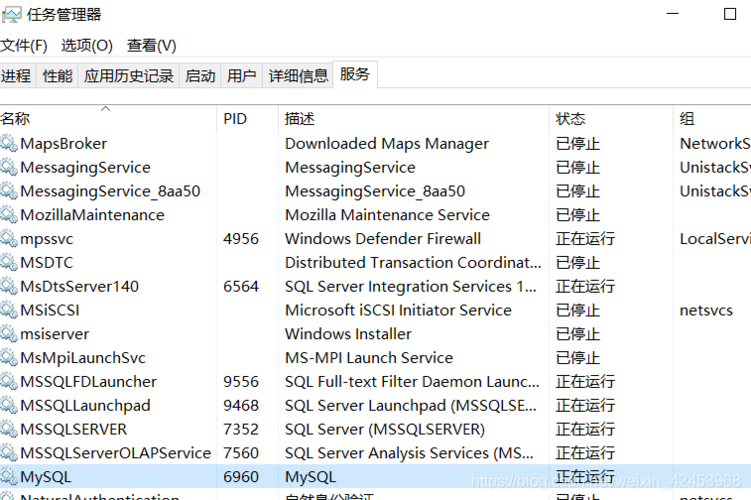Image resolution: width=751 pixels, height=500 pixels.
Task: Click the gear icon beside msiserver
Action: [9, 334]
